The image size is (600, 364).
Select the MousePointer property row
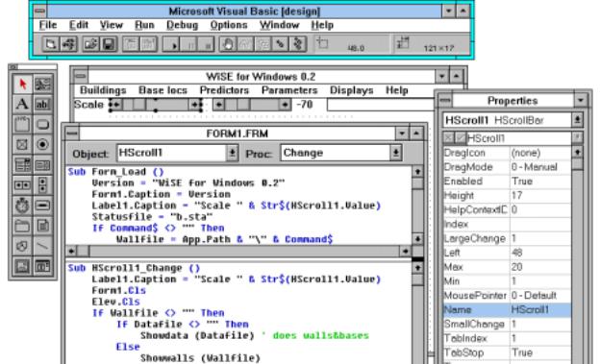(x=507, y=296)
